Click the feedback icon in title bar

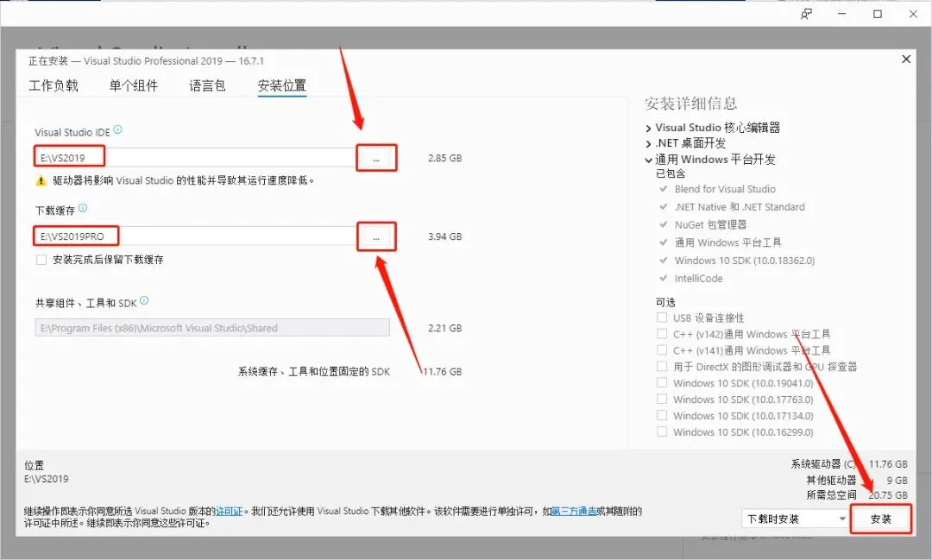(806, 15)
